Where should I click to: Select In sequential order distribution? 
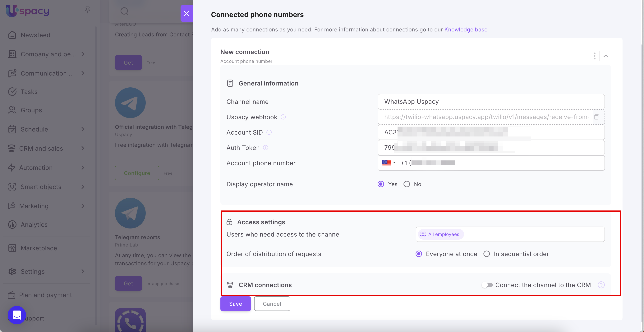point(486,254)
